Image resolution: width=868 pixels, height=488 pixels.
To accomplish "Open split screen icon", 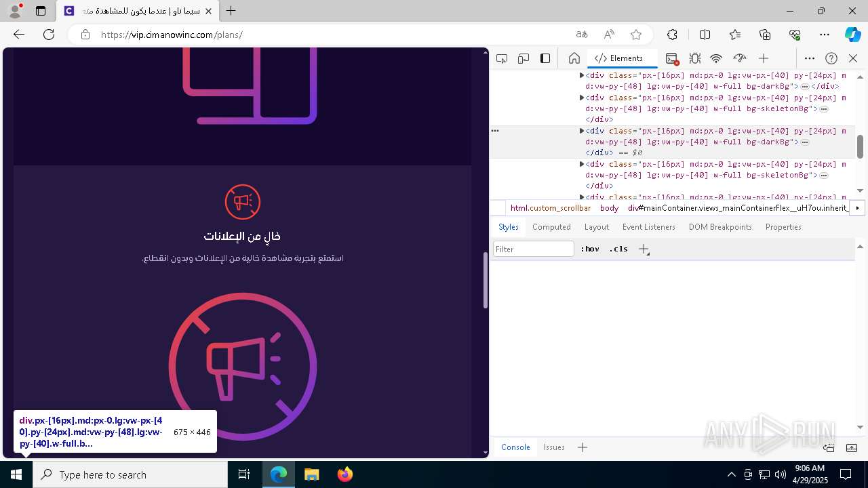I will click(705, 35).
